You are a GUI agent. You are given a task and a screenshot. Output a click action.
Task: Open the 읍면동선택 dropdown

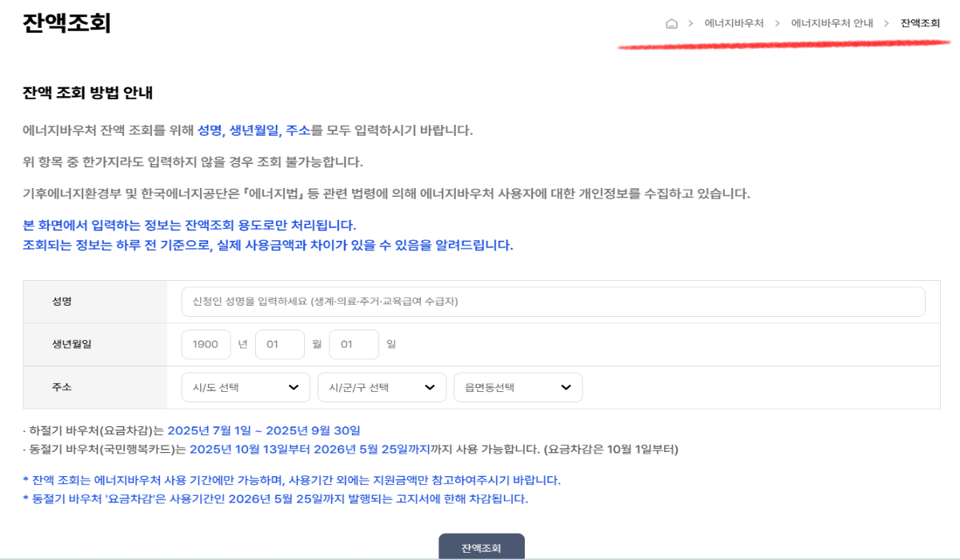518,387
